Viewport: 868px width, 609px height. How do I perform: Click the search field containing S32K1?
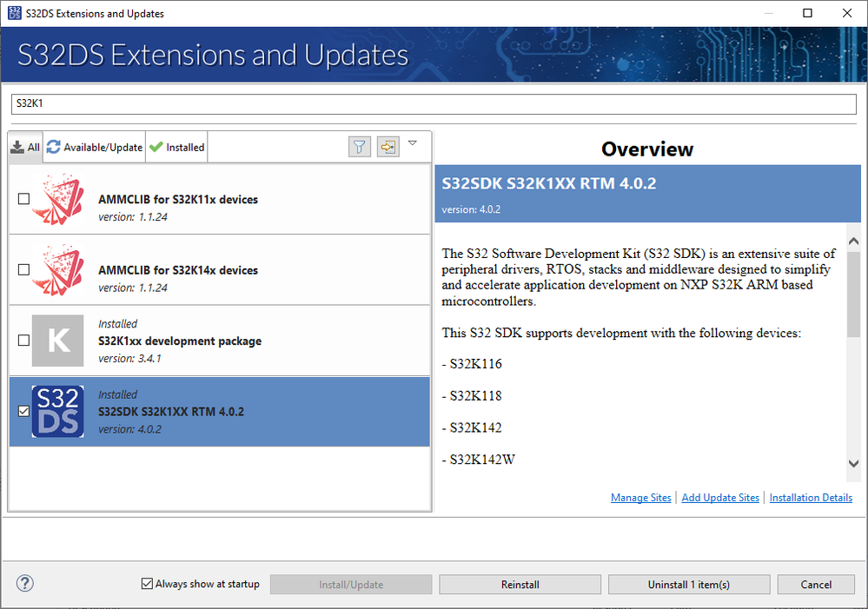click(434, 103)
